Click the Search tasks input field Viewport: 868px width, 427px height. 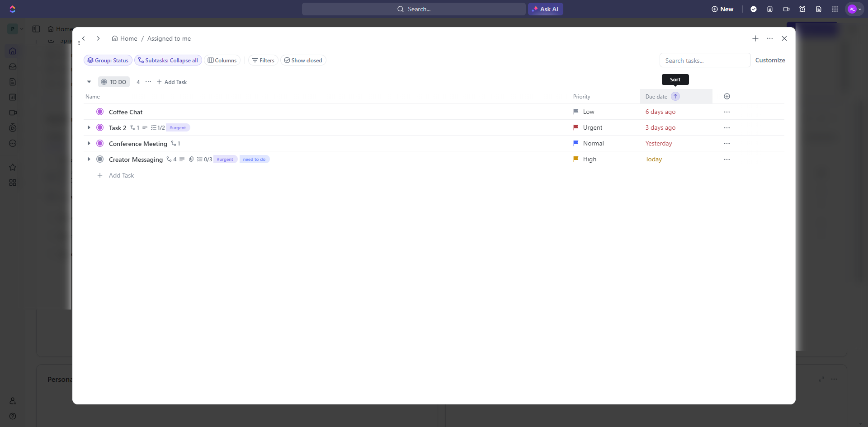[x=705, y=60]
